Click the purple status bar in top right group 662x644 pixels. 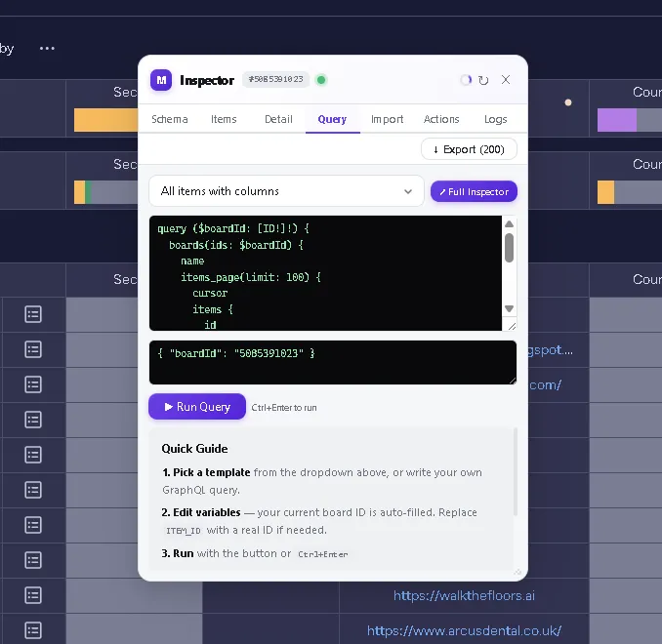tap(617, 120)
